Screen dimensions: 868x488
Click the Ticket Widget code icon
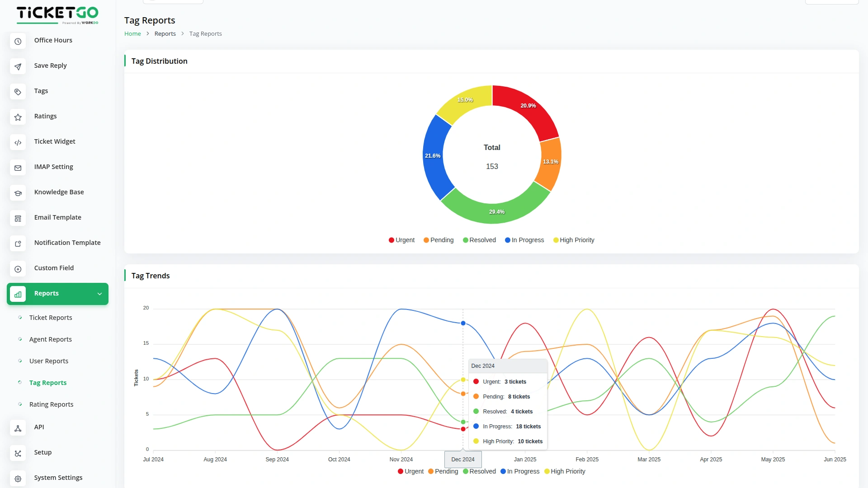pyautogui.click(x=18, y=142)
